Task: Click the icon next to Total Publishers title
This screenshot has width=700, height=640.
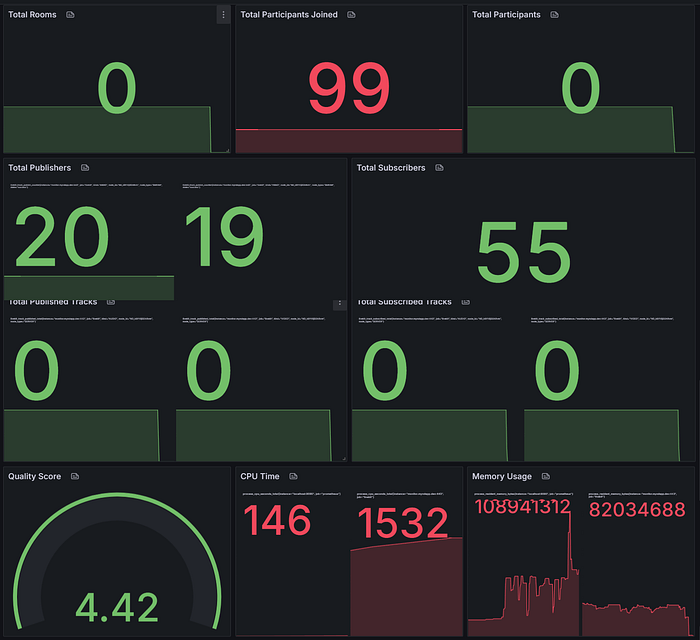Action: pyautogui.click(x=85, y=168)
